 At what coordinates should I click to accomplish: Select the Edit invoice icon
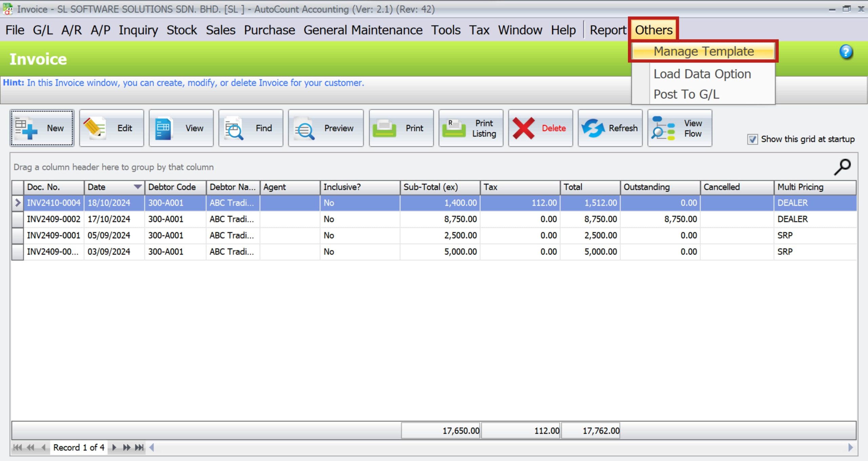[x=112, y=128]
